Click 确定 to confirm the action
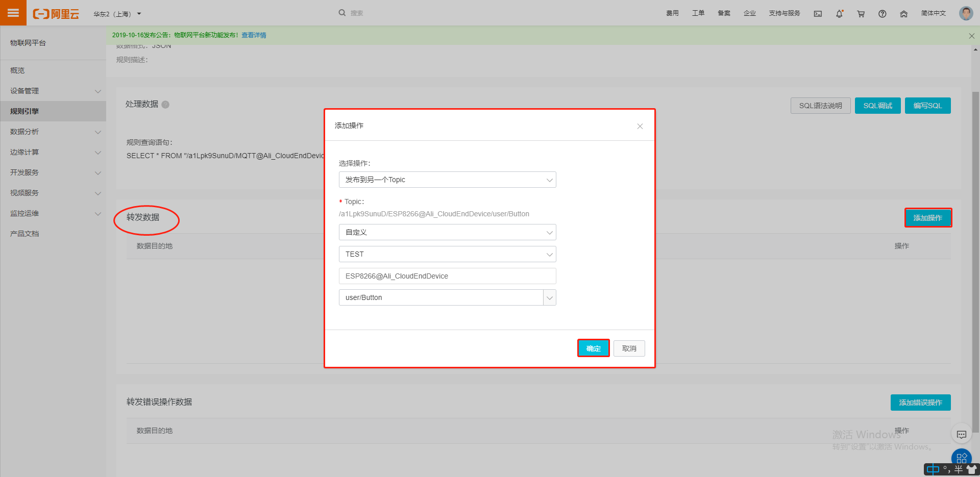Image resolution: width=980 pixels, height=477 pixels. pyautogui.click(x=593, y=348)
